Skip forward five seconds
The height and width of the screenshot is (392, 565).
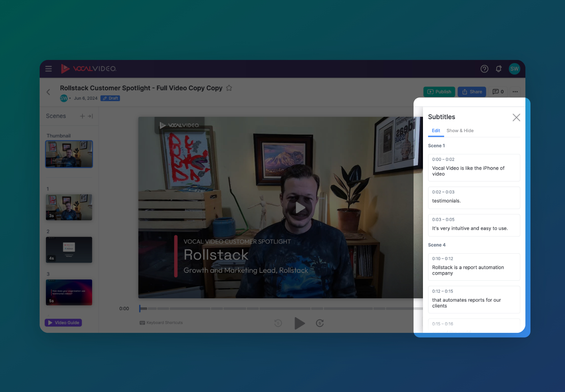[x=320, y=323]
